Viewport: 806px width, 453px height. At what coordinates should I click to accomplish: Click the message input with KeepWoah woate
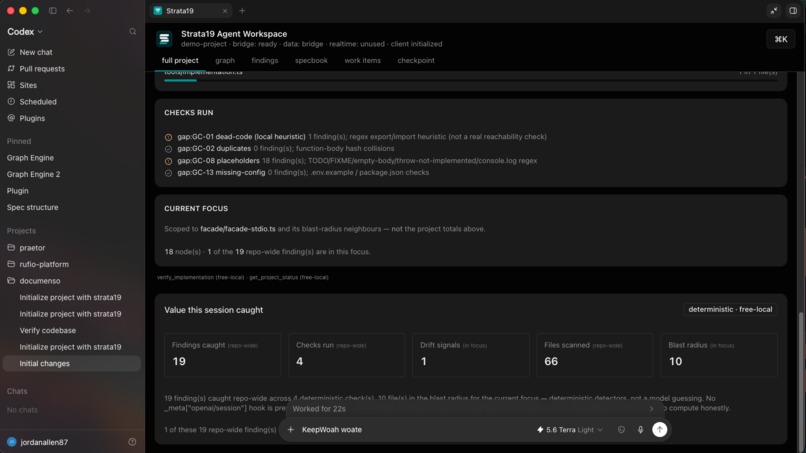pos(416,429)
